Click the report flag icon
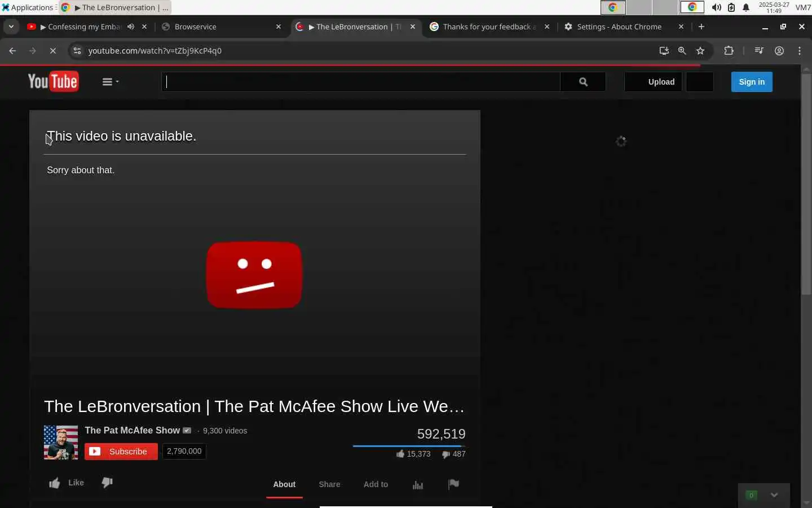 tap(453, 484)
